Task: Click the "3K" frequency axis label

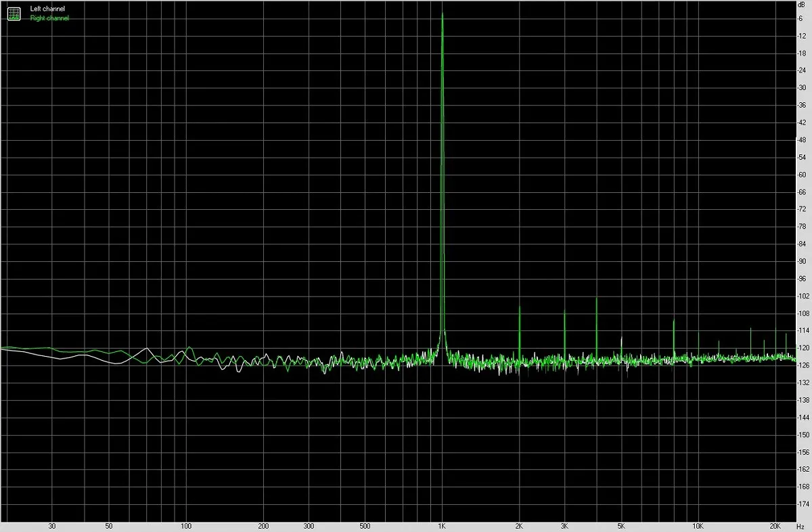Action: 564,525
